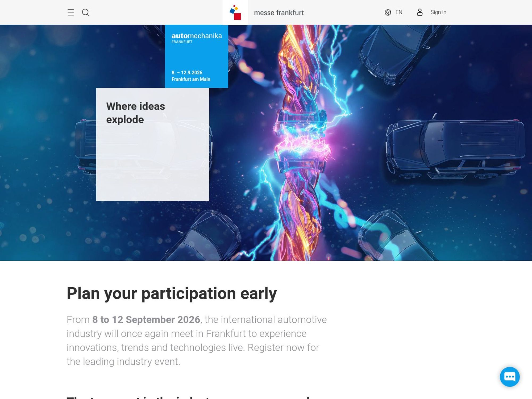The height and width of the screenshot is (399, 532).
Task: Click the Sign in link
Action: click(438, 12)
